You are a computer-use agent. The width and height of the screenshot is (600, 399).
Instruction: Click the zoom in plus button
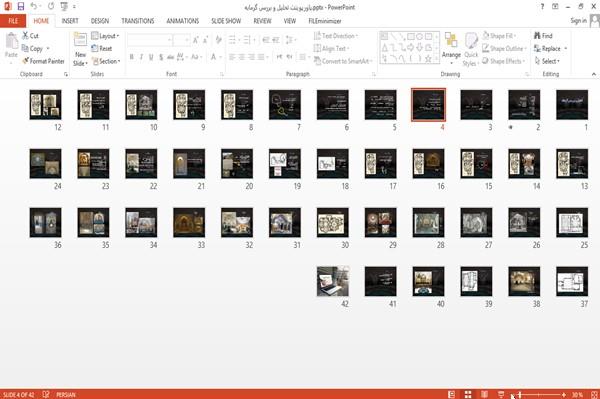click(x=564, y=394)
